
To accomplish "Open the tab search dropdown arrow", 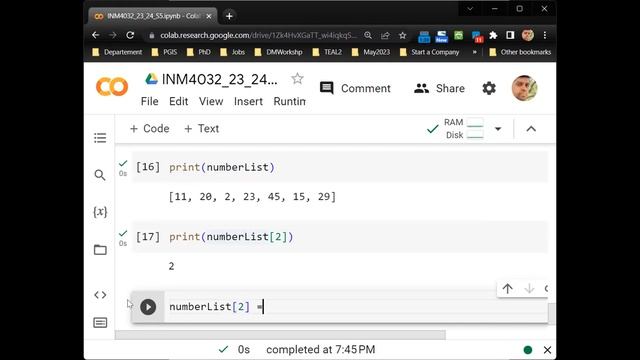I will click(470, 9).
